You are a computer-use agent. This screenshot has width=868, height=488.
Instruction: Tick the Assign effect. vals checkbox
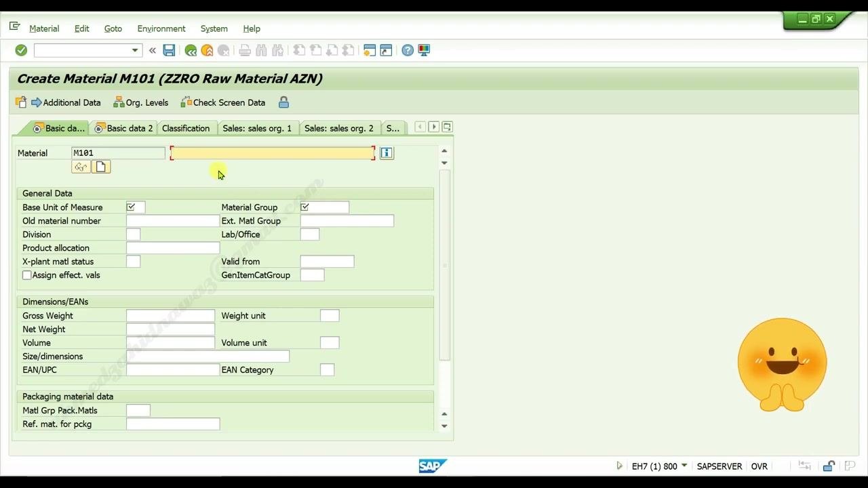click(x=27, y=275)
